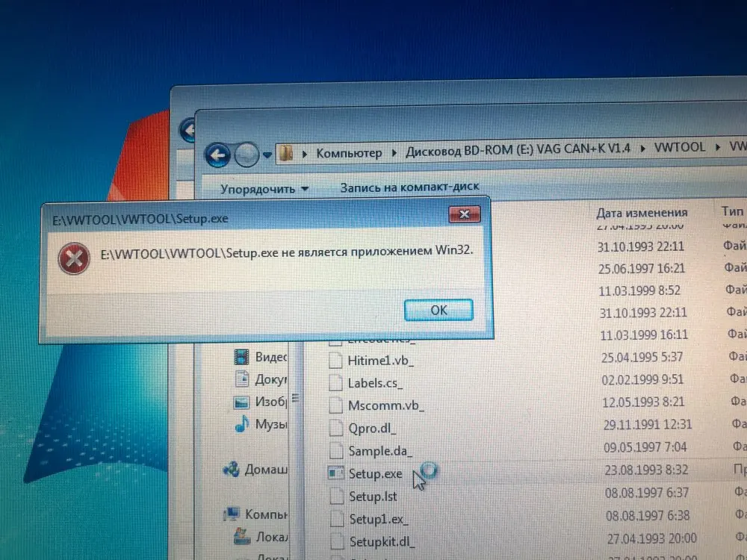Select file Labels.cs_
Viewport: 747px width, 560px height.
(375, 383)
